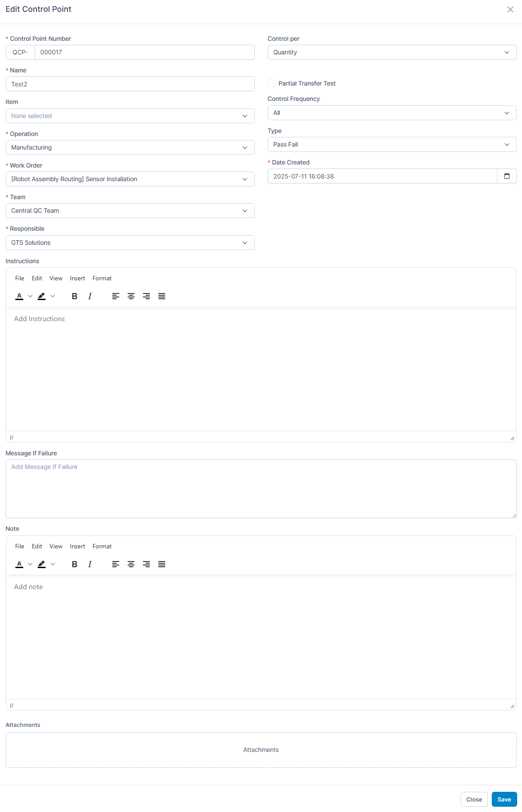Click Bold icon in Note editor
The image size is (522, 812).
pos(75,564)
